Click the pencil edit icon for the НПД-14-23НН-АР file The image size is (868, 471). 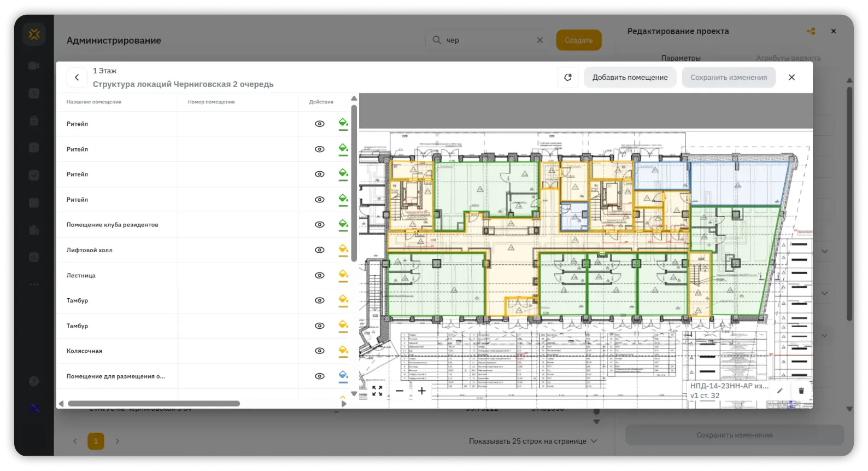coord(780,391)
